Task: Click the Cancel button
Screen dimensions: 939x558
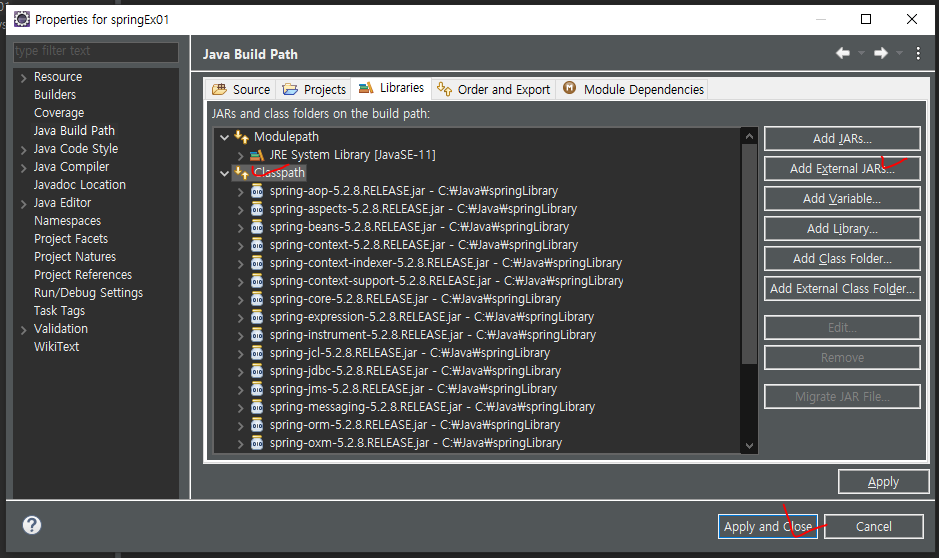Action: tap(874, 526)
